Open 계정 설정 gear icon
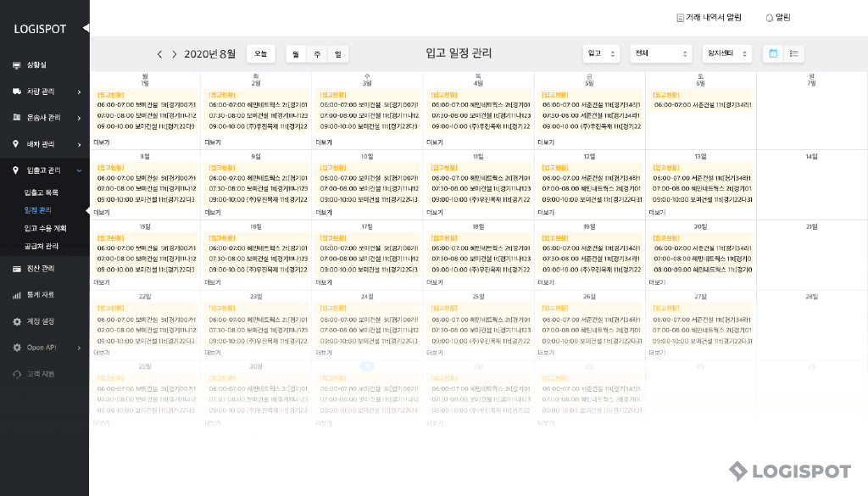 tap(16, 321)
